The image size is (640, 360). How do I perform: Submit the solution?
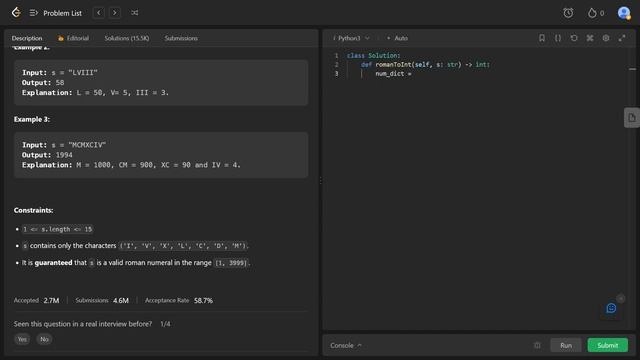point(607,345)
